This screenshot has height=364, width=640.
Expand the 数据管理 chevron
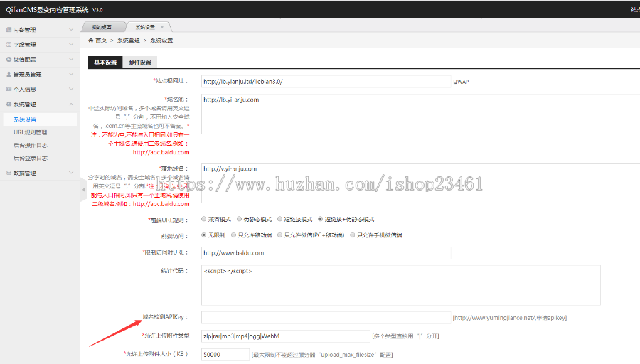click(71, 173)
